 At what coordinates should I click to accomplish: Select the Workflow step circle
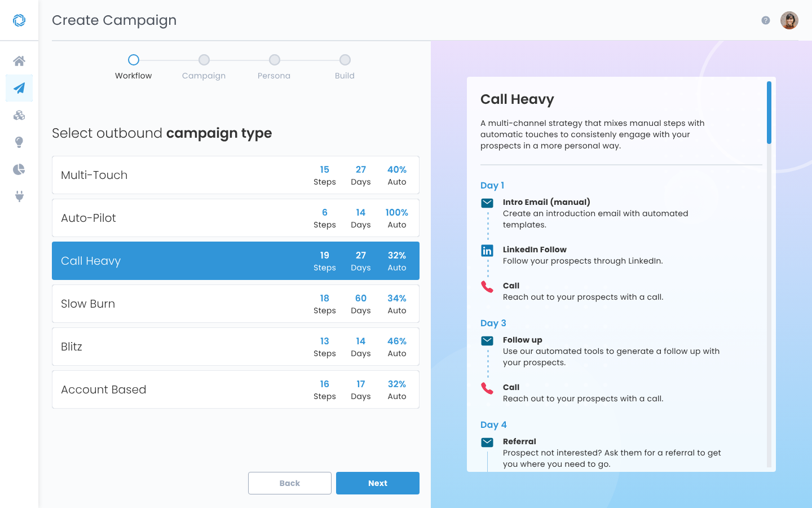134,60
